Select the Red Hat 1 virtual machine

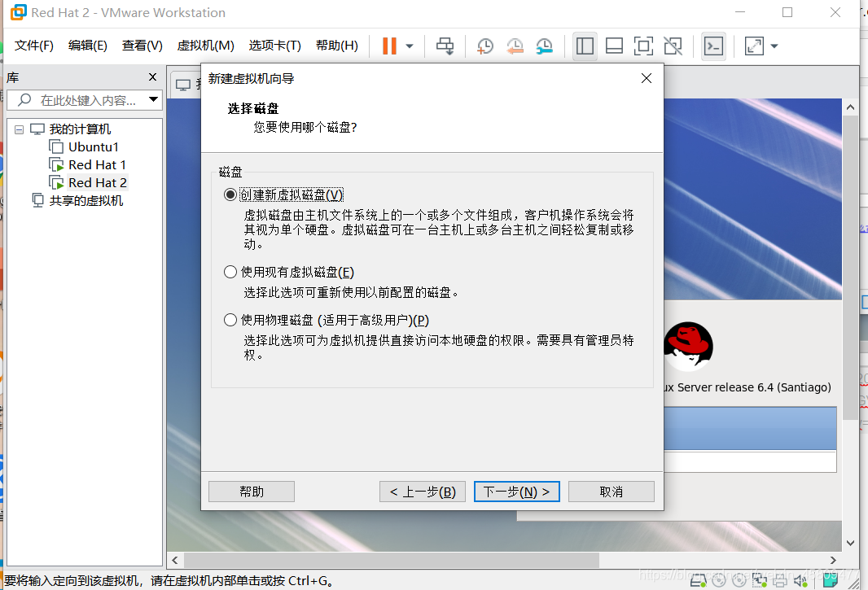(x=97, y=165)
